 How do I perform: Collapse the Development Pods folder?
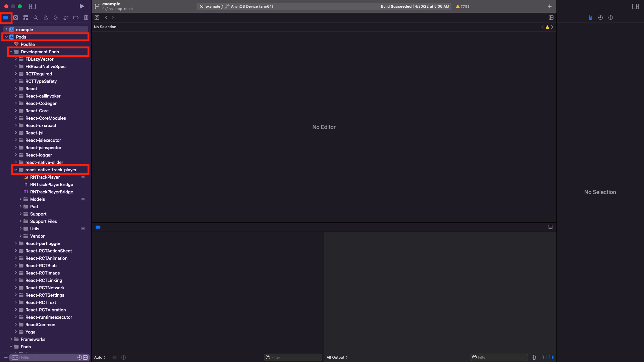click(x=11, y=52)
